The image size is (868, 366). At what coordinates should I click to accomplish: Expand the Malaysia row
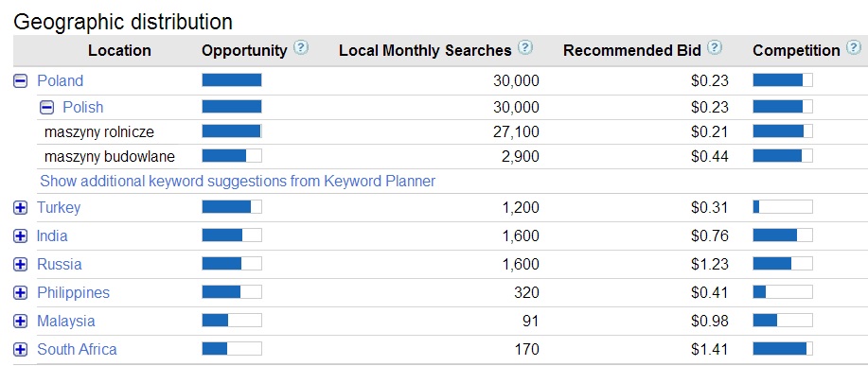coord(20,322)
